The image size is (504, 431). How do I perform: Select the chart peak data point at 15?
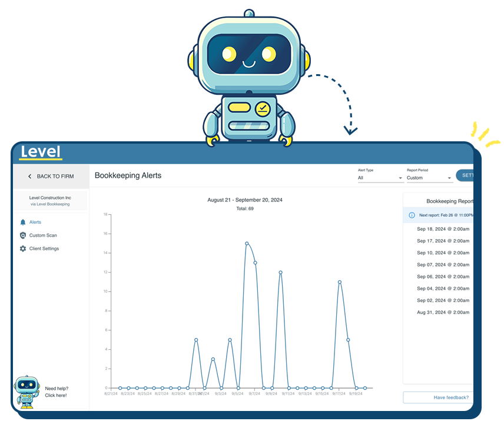pyautogui.click(x=247, y=243)
